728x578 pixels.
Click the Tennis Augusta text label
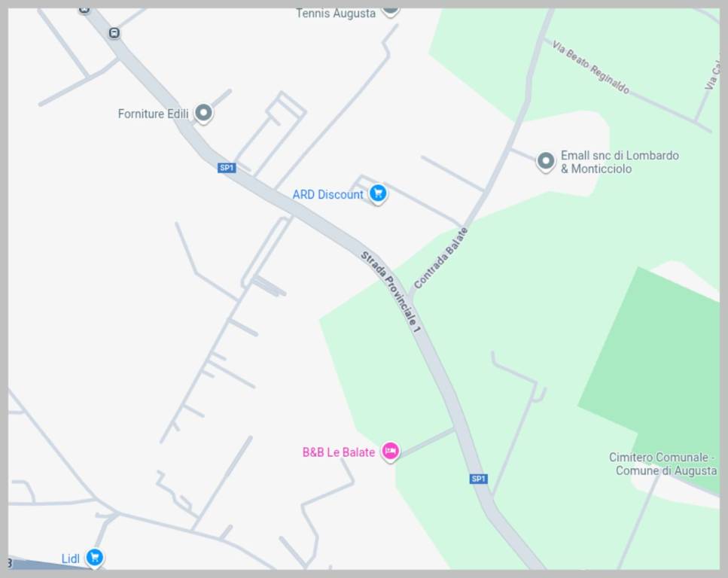coord(336,13)
